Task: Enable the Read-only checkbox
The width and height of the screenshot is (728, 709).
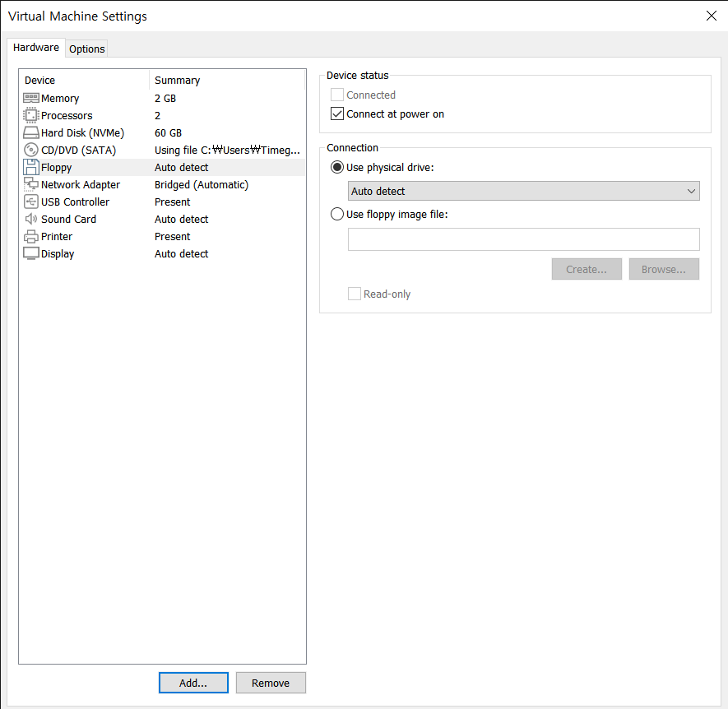Action: point(355,294)
